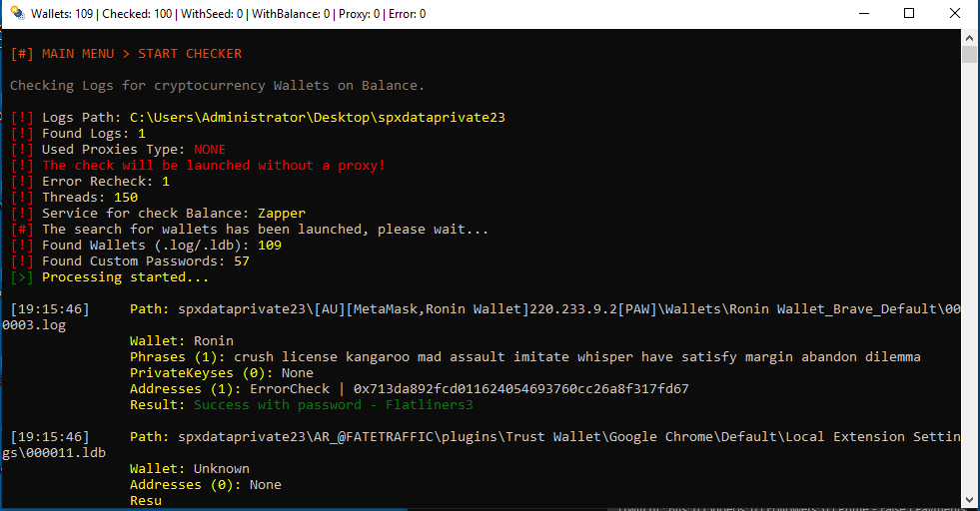Select the green Processing started line

click(x=110, y=277)
